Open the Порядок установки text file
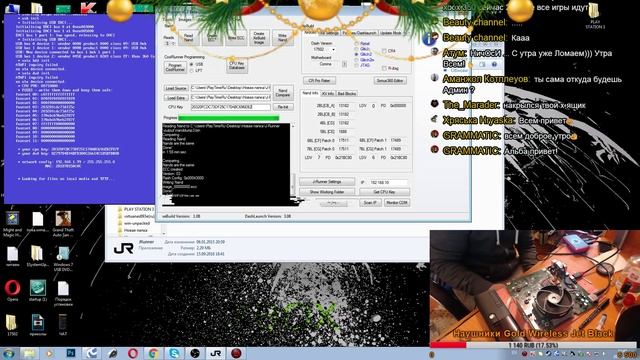 coord(63,293)
